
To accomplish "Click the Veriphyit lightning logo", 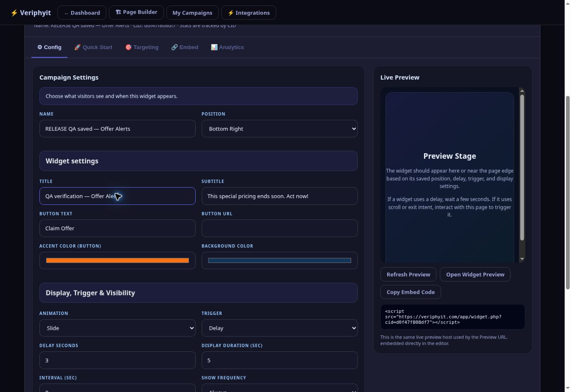I will point(30,13).
